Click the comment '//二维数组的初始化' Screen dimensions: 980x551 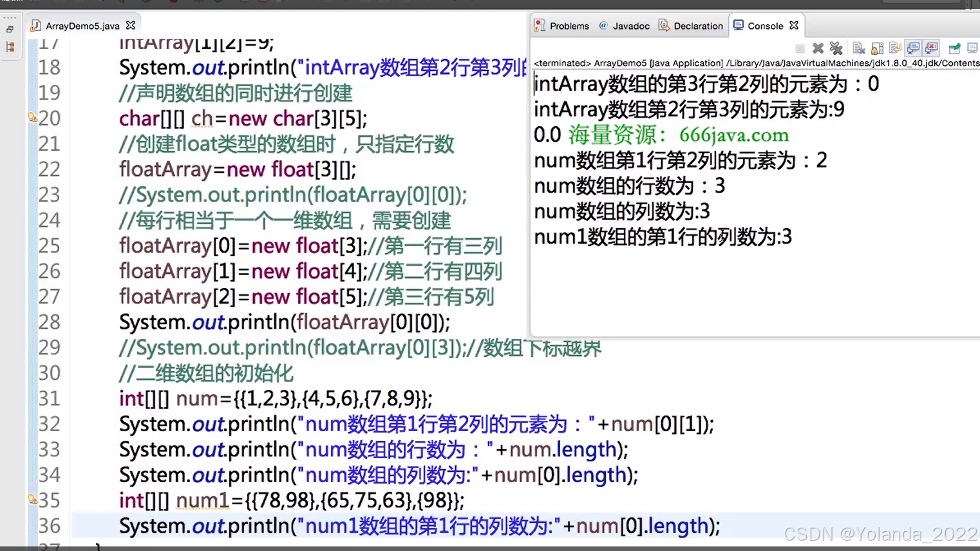206,373
